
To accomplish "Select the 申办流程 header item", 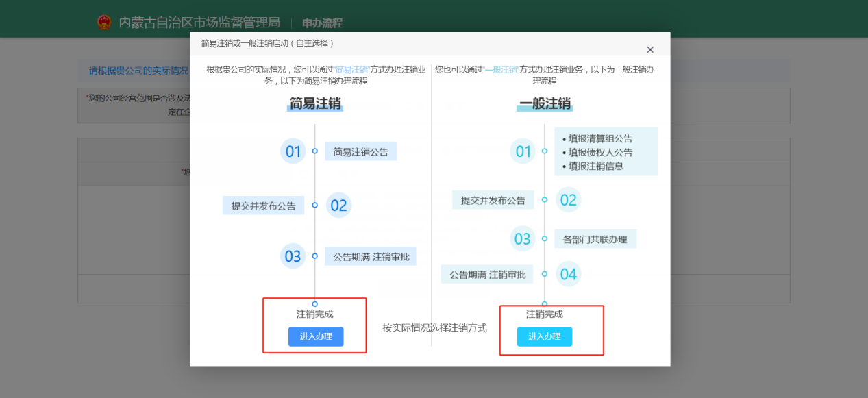I will coord(322,23).
